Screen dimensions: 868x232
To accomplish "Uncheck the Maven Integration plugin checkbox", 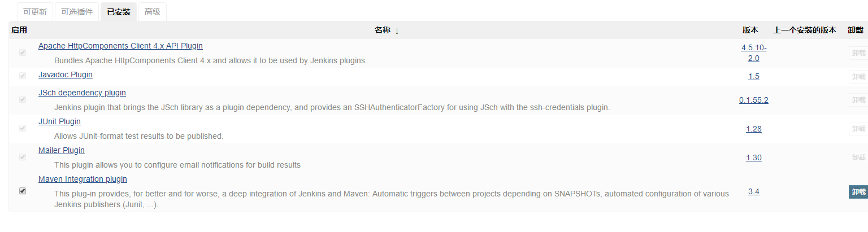I will [x=23, y=191].
